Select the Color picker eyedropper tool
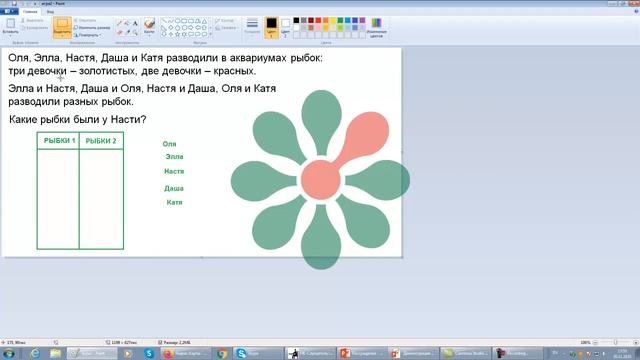Image resolution: width=640 pixels, height=360 pixels. 127,32
